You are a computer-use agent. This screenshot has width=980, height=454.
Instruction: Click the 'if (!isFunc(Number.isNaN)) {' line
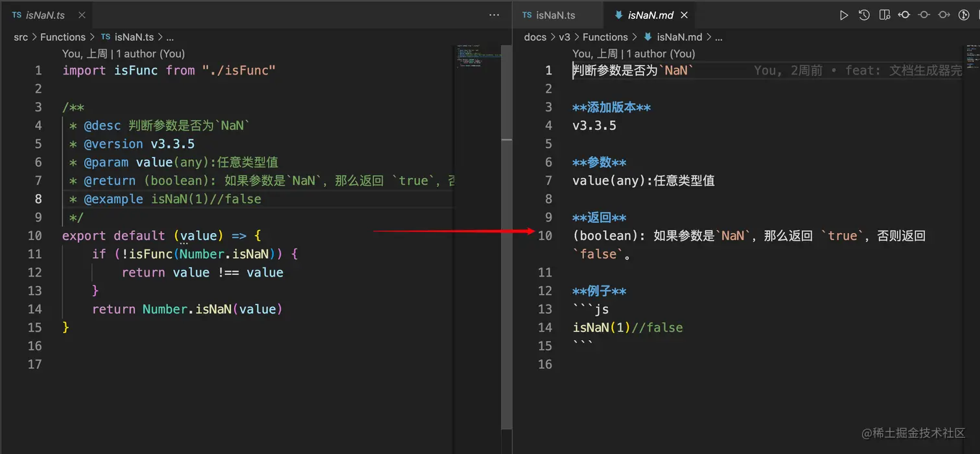point(195,254)
